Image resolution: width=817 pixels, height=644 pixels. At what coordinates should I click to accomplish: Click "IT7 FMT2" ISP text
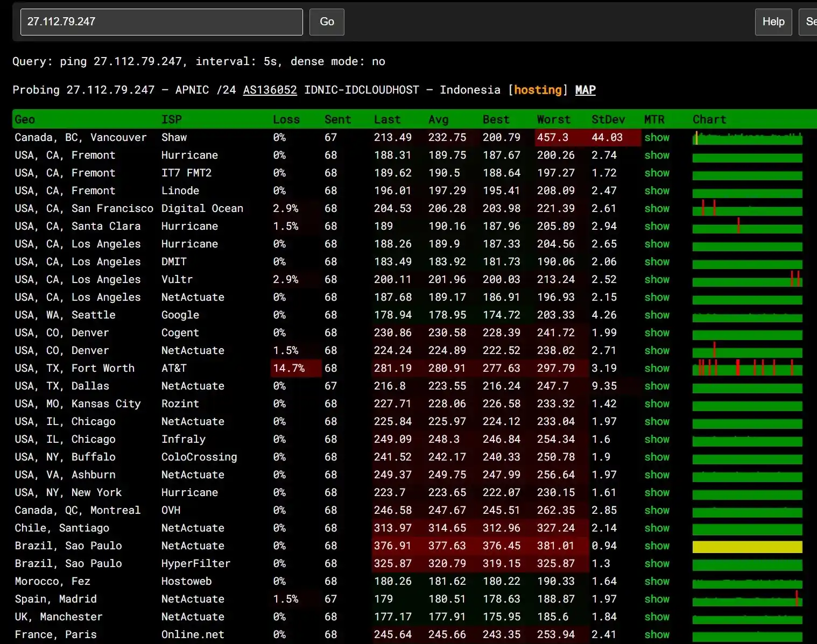(187, 173)
